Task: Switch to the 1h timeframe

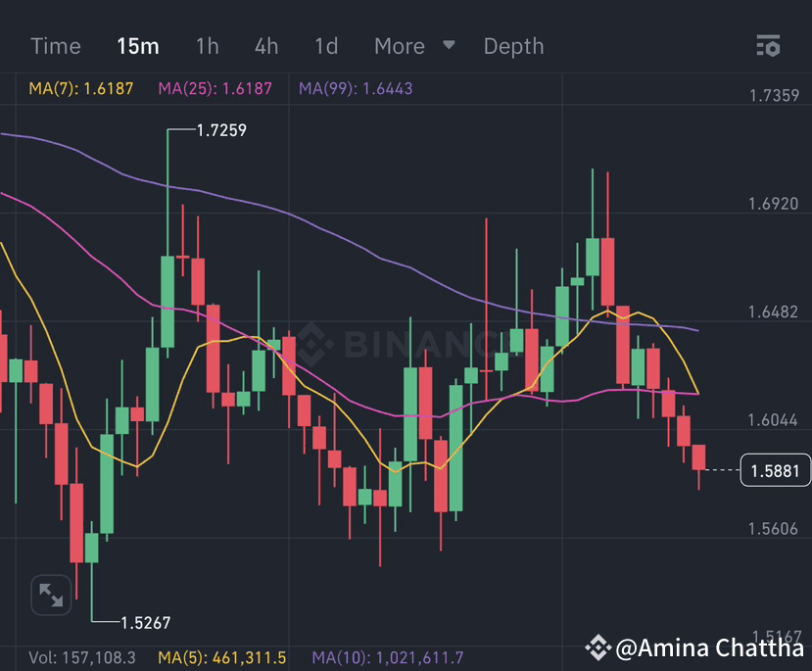Action: coord(207,45)
